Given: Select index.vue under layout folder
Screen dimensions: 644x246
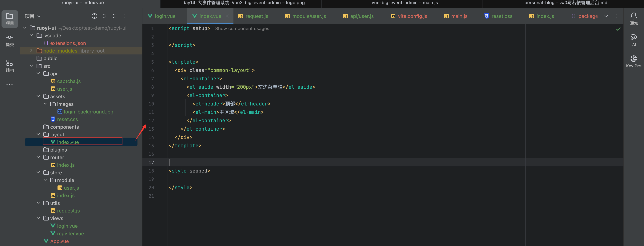Looking at the screenshot, I should [x=68, y=142].
